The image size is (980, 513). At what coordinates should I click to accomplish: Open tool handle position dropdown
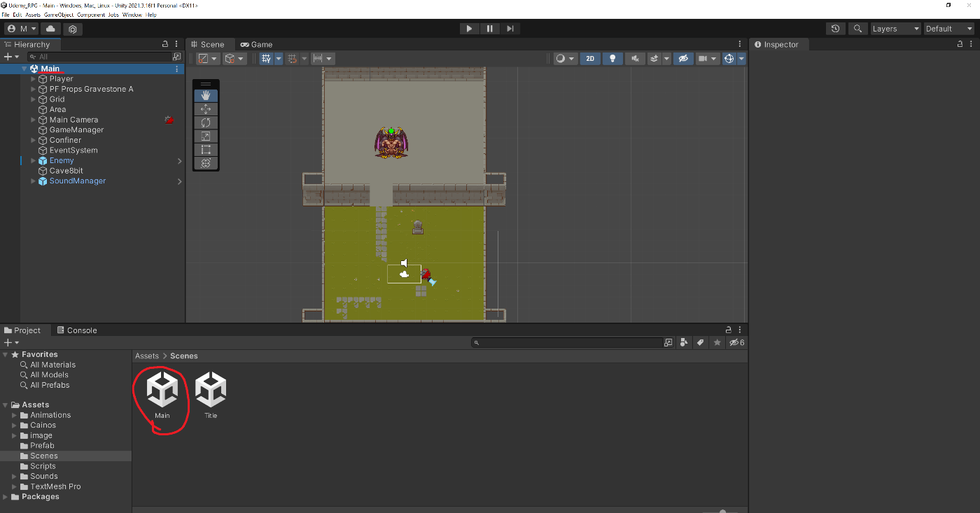[x=208, y=59]
